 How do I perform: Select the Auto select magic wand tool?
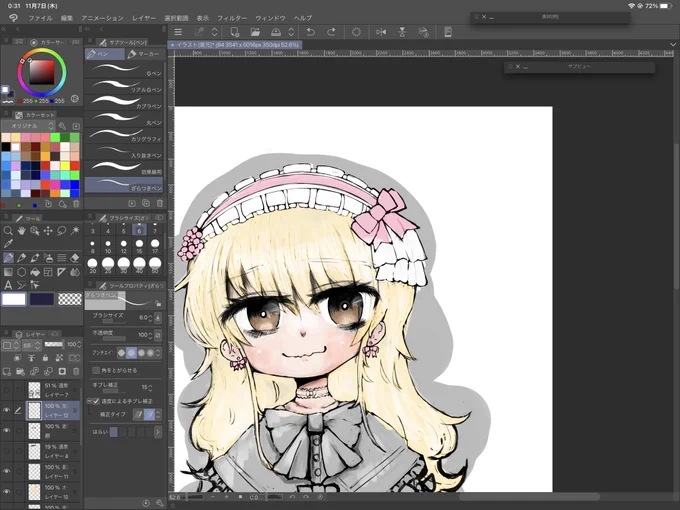pyautogui.click(x=75, y=230)
